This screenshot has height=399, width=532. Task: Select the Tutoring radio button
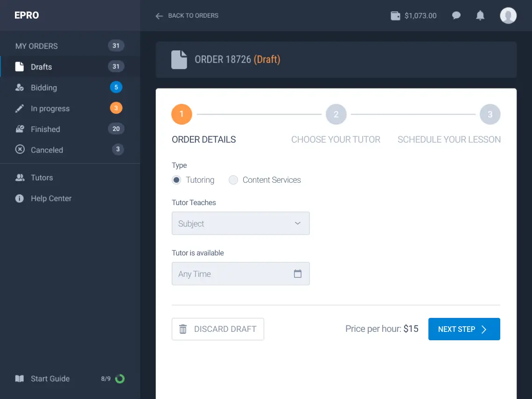pos(176,180)
